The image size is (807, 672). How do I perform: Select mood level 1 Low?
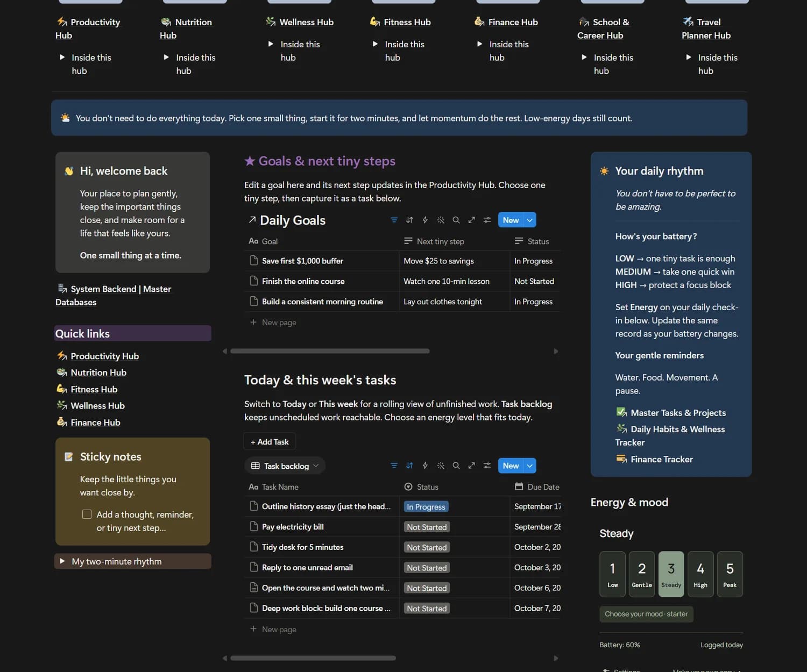coord(613,574)
